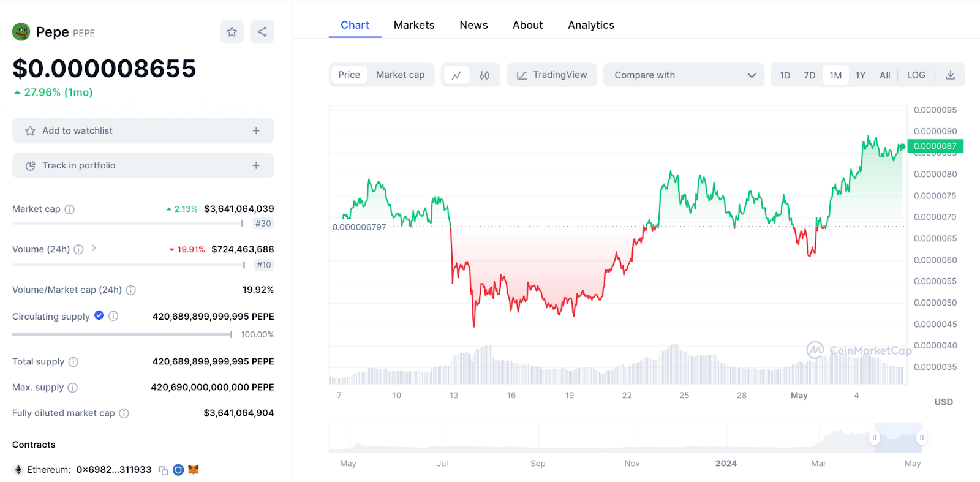Open the News tab

473,25
